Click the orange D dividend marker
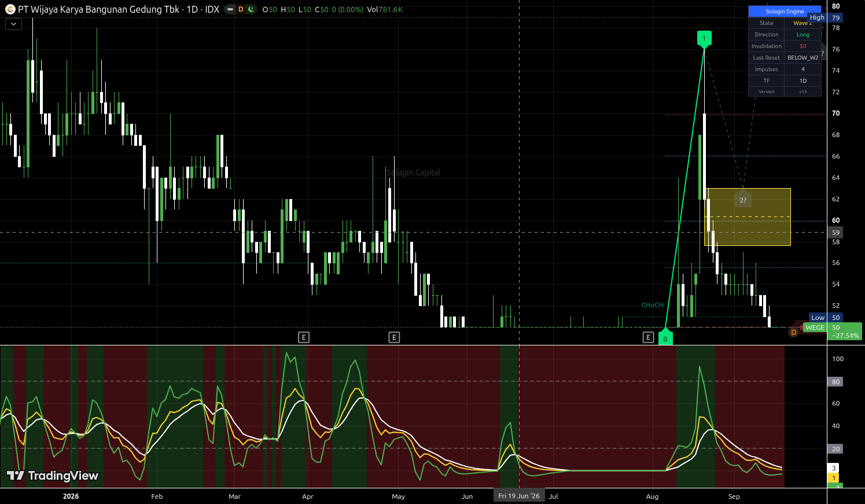Screen dimensions: 865x504 793,332
